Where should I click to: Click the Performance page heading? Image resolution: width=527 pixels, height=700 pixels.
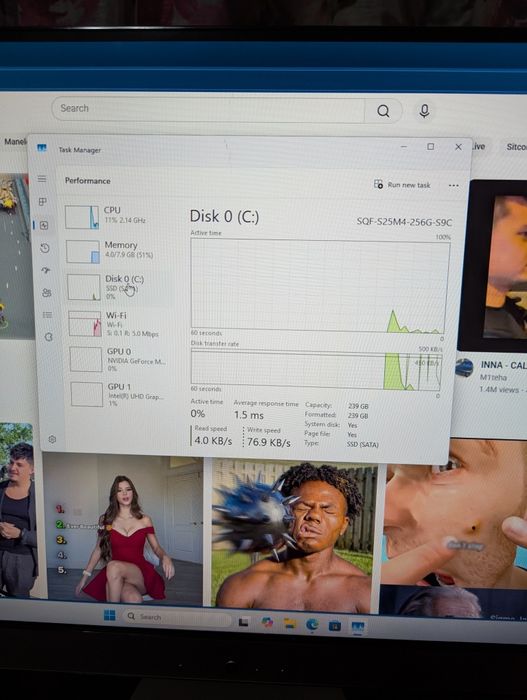(88, 181)
